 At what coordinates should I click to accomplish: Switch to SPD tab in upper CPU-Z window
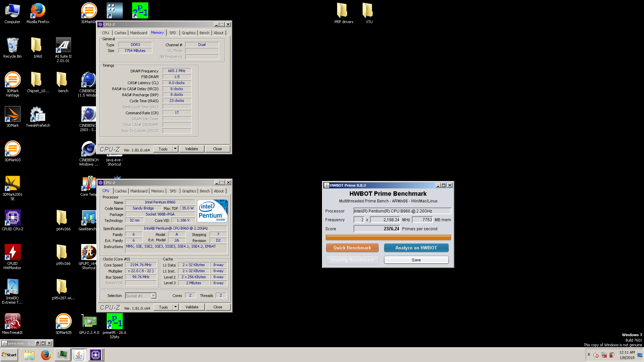click(x=172, y=33)
